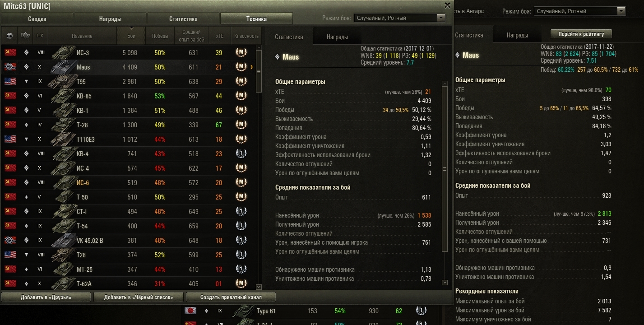Image resolution: width=644 pixels, height=325 pixels.
Task: Open the Награды tab in detail panel
Action: click(337, 37)
